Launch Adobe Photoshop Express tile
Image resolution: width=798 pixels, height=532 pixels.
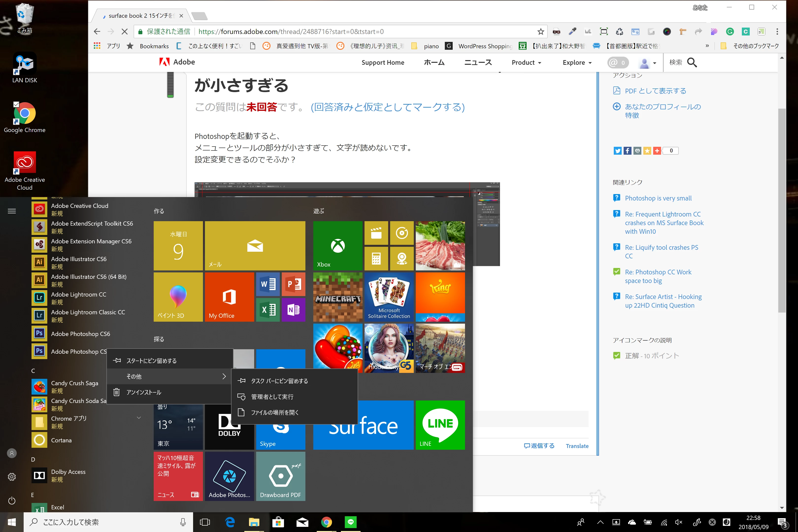229,476
